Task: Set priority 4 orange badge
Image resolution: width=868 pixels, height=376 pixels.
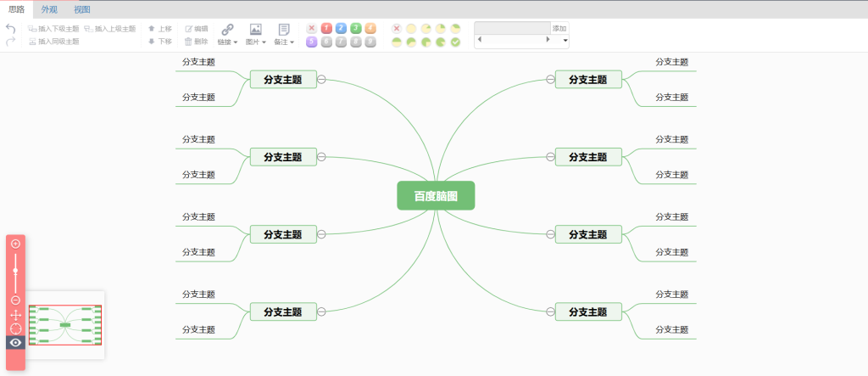Action: (x=370, y=28)
